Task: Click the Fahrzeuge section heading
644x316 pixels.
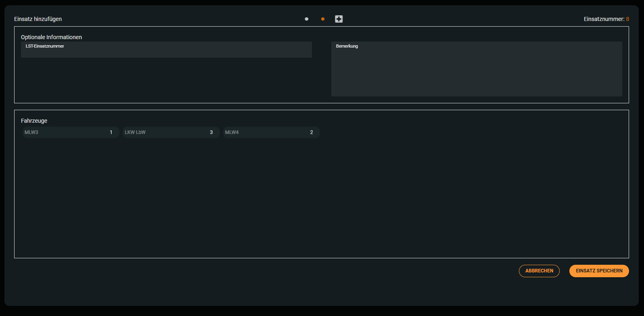Action: pyautogui.click(x=34, y=121)
